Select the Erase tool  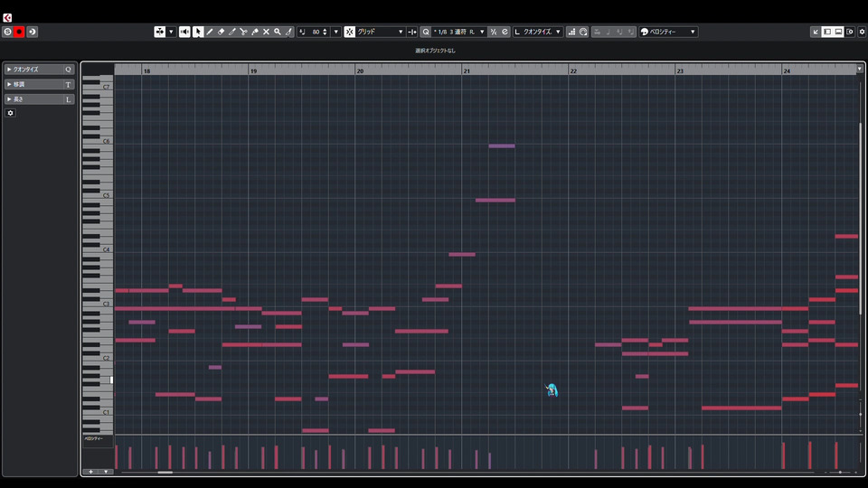click(x=221, y=33)
